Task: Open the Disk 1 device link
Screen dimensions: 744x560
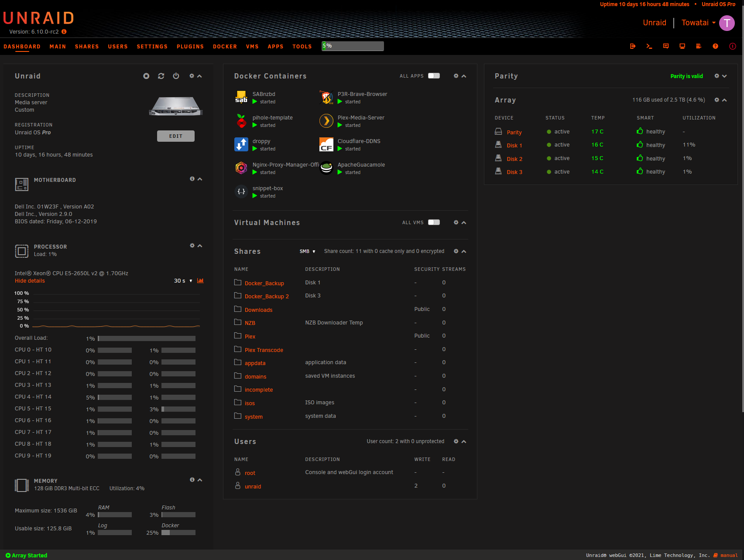Action: tap(514, 146)
